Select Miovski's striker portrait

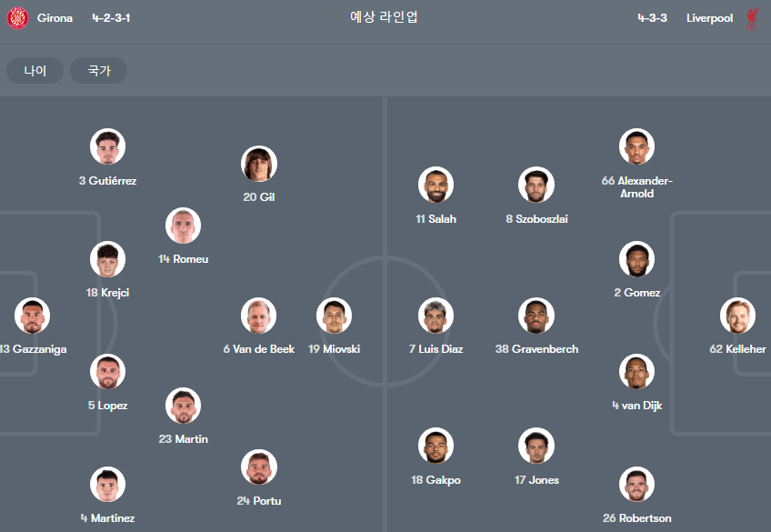(x=334, y=316)
